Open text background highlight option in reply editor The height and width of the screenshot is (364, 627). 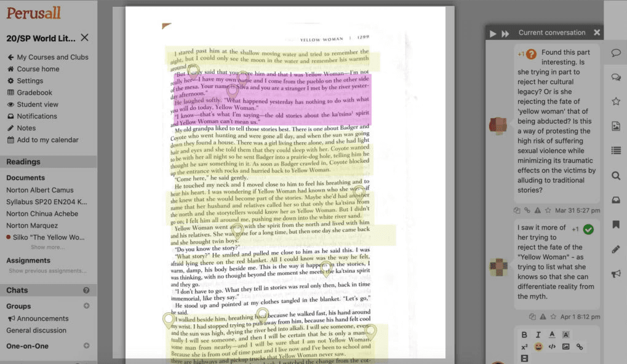click(x=565, y=335)
